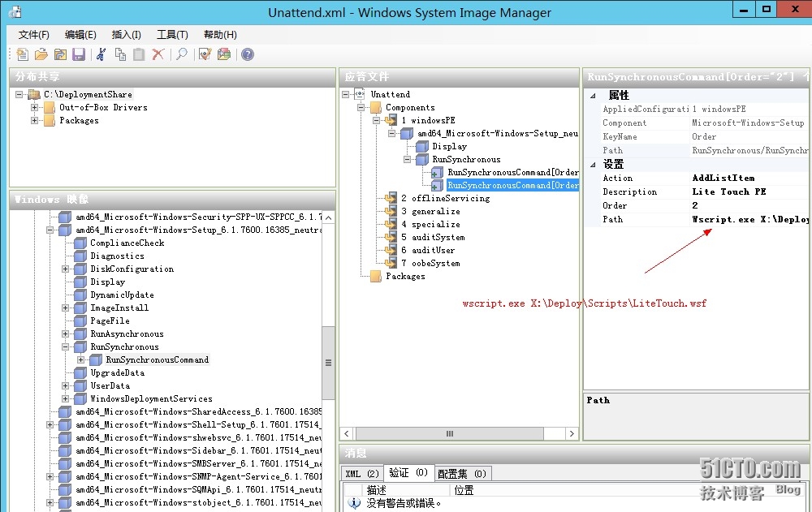The height and width of the screenshot is (512, 812).
Task: Click the PageFile component icon
Action: [80, 321]
